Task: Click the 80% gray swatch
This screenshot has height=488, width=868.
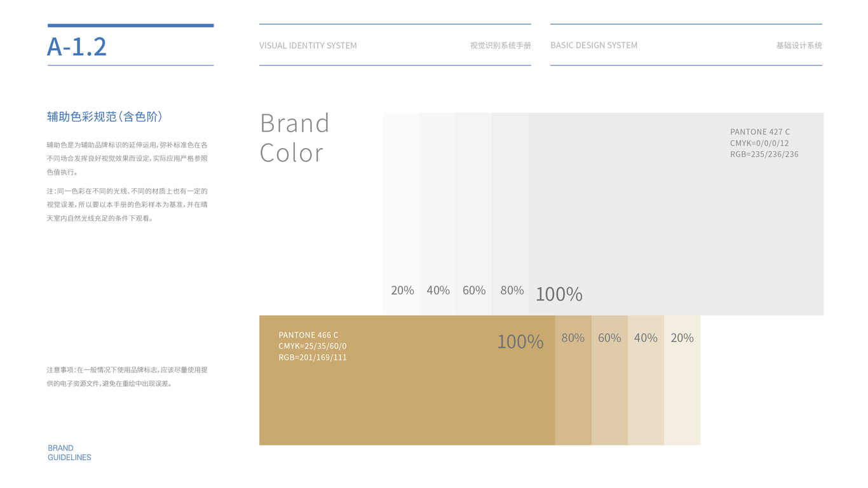Action: tap(510, 214)
